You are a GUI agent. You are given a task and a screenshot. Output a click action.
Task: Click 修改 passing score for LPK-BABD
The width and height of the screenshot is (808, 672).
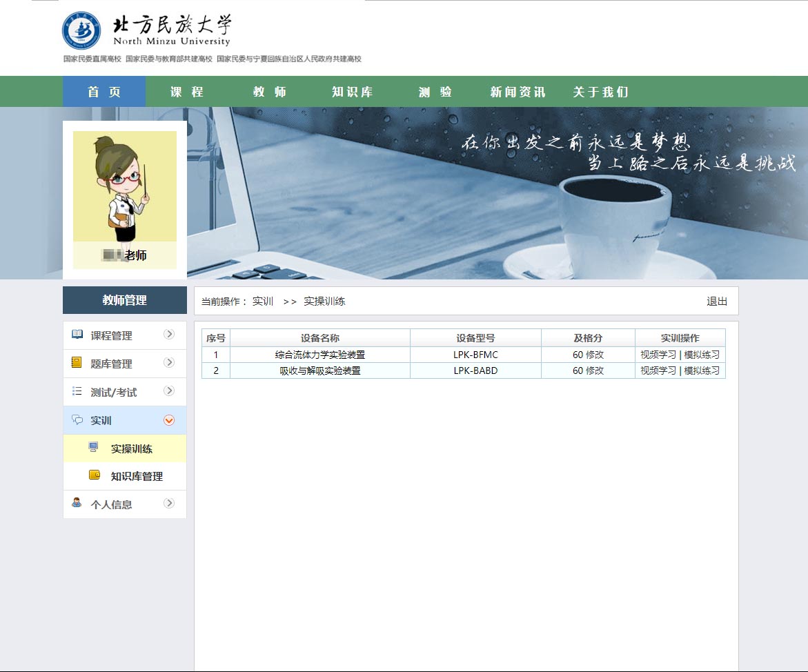pyautogui.click(x=595, y=370)
